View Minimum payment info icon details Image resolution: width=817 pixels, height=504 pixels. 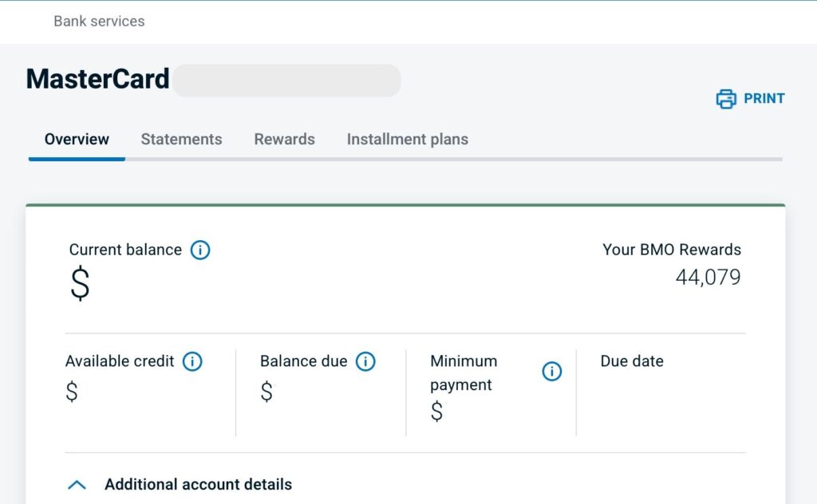click(552, 372)
